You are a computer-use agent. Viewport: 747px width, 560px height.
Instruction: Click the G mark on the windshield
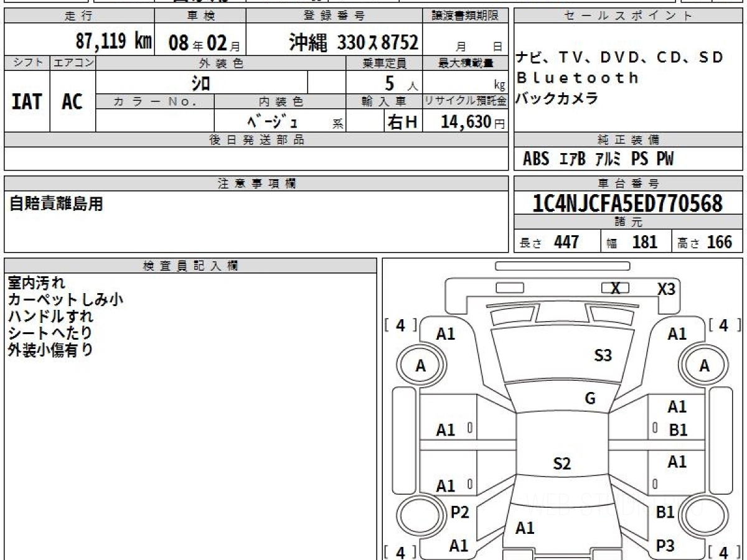590,399
